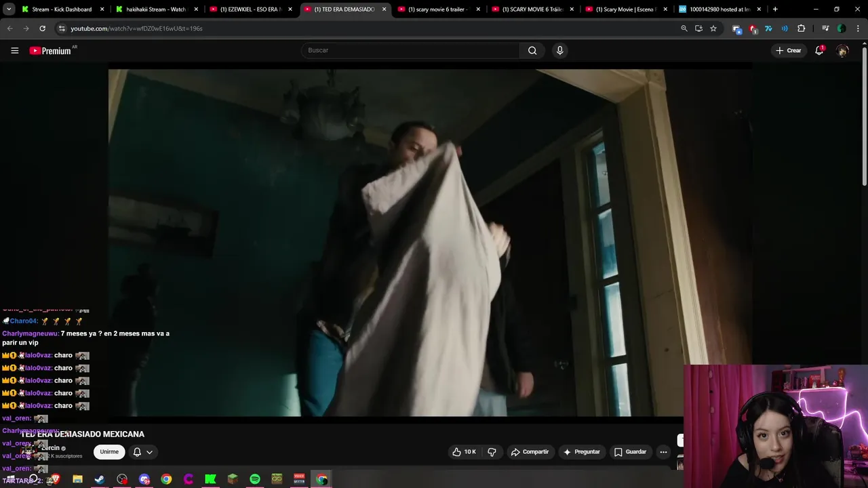
Task: Reload the current YouTube page
Action: click(x=42, y=28)
